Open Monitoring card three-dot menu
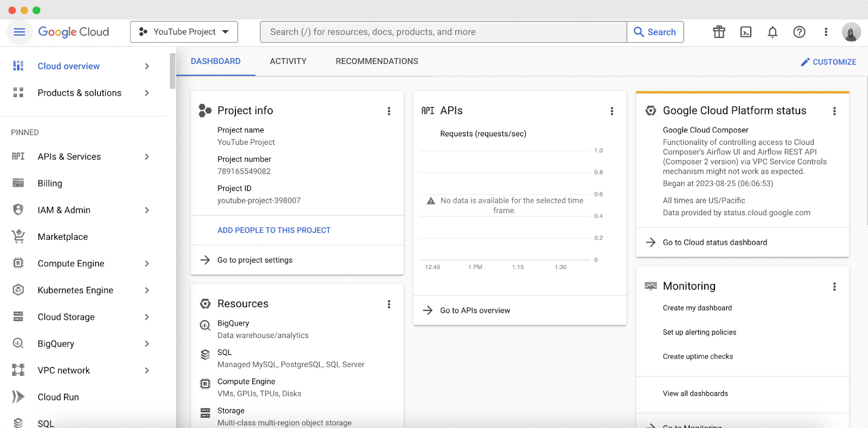This screenshot has height=428, width=868. point(834,286)
